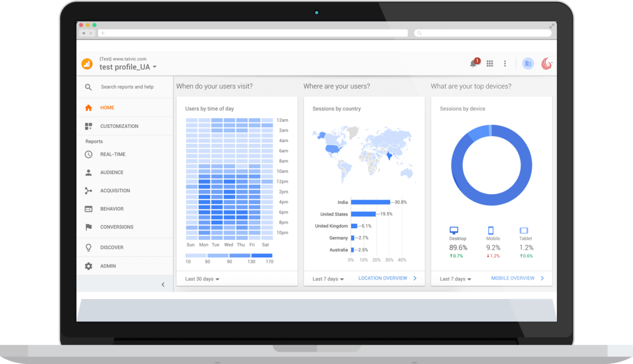Select HOME in the left navigation
The height and width of the screenshot is (364, 633).
coord(107,108)
